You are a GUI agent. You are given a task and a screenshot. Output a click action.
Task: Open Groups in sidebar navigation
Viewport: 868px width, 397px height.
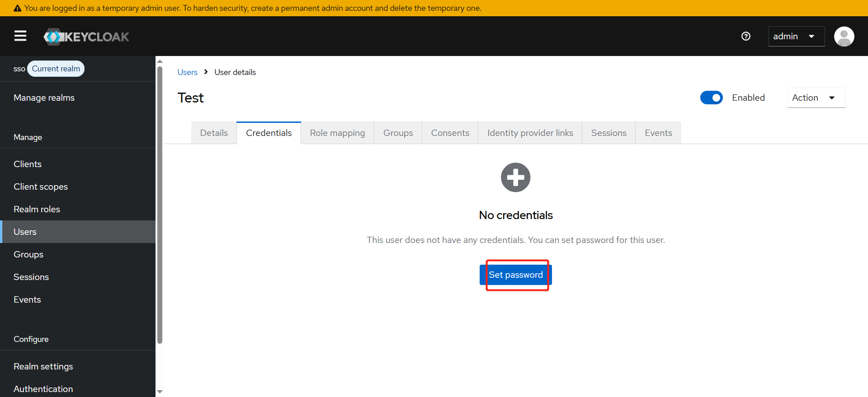[78, 254]
